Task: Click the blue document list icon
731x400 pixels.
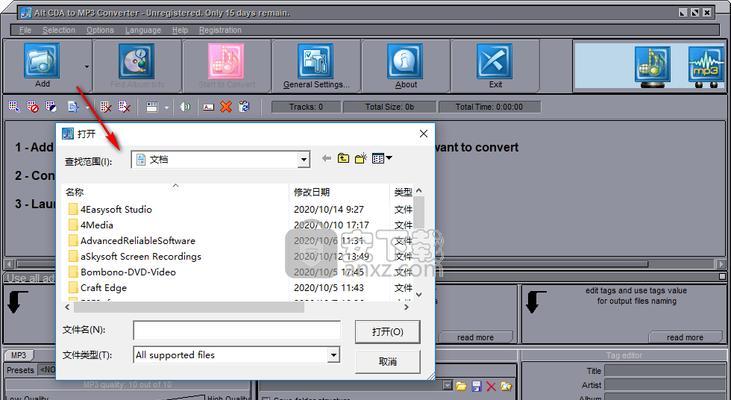Action: [73, 107]
